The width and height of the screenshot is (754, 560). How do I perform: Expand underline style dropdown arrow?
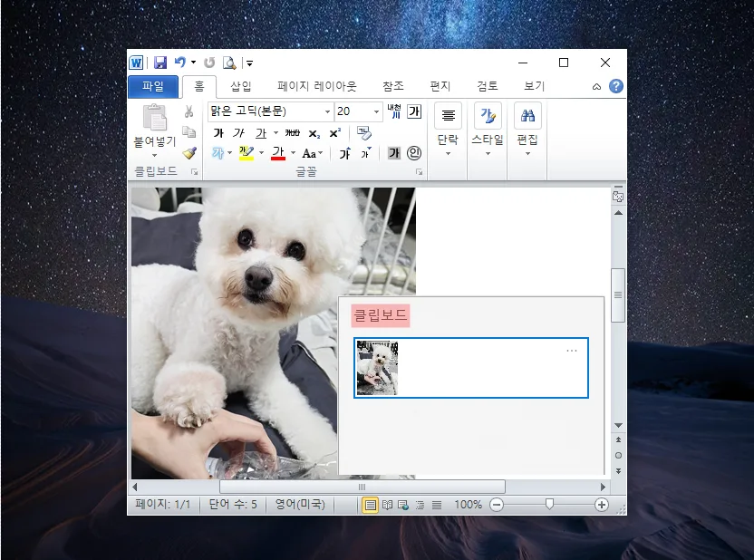tap(275, 133)
